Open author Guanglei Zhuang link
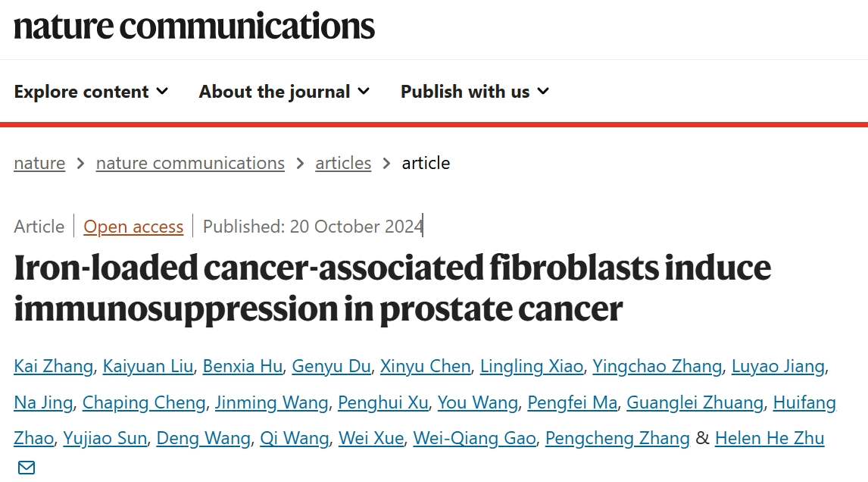Image resolution: width=868 pixels, height=482 pixels. (695, 402)
